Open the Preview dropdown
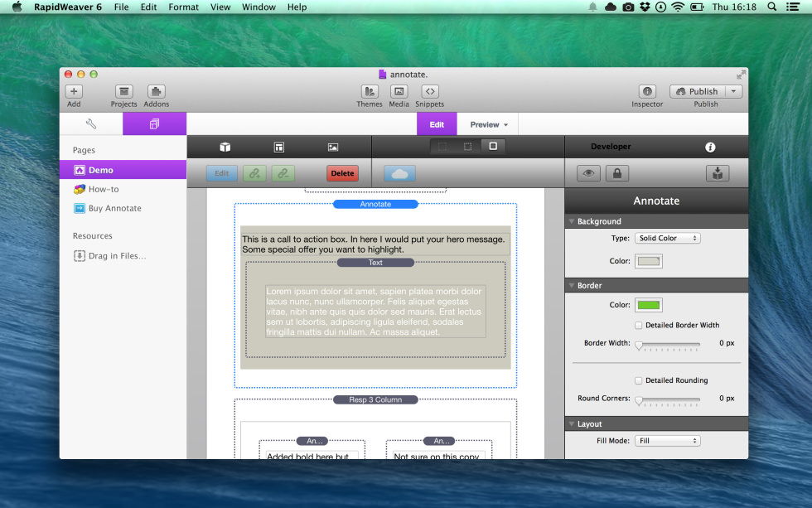 [489, 124]
